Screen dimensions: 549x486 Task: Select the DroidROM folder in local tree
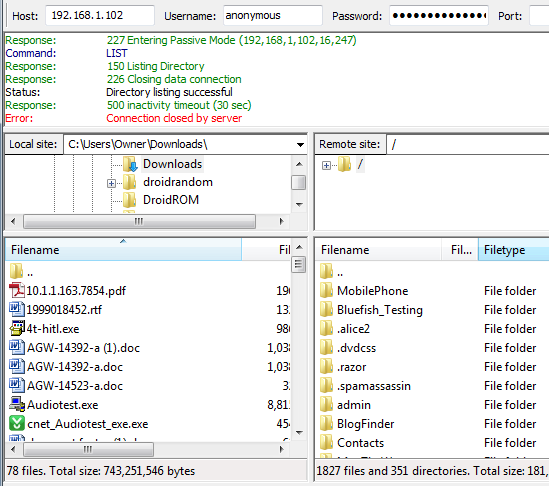(x=171, y=200)
